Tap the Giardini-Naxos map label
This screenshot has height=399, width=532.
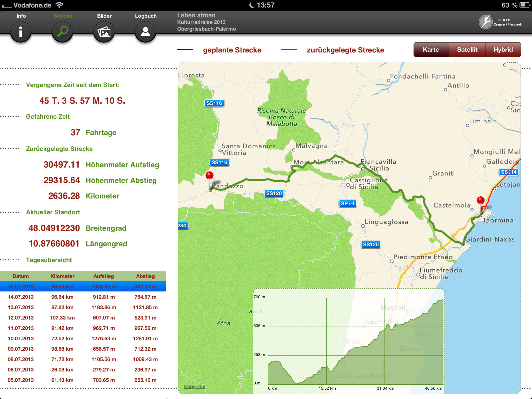(490, 239)
